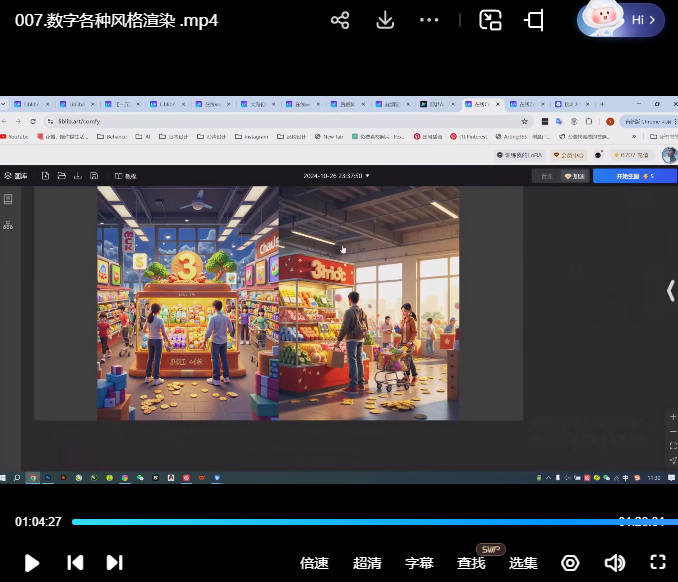This screenshot has height=582, width=678.
Task: Open the three-dots more options menu
Action: (429, 20)
